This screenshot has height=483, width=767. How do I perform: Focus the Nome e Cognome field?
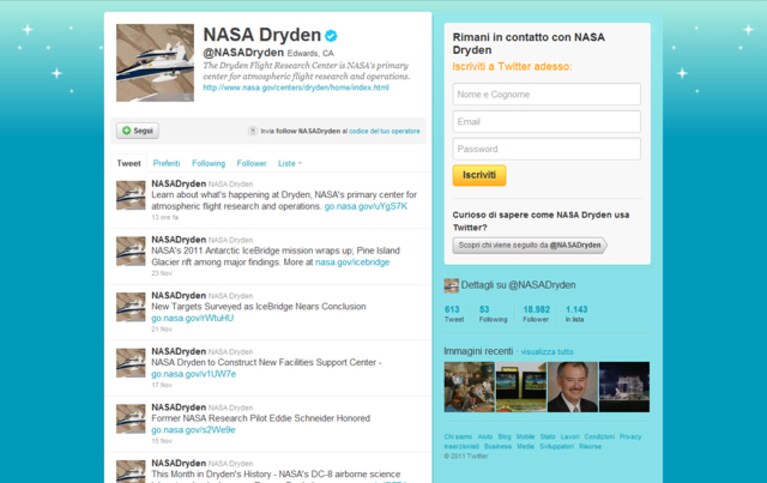tap(546, 94)
